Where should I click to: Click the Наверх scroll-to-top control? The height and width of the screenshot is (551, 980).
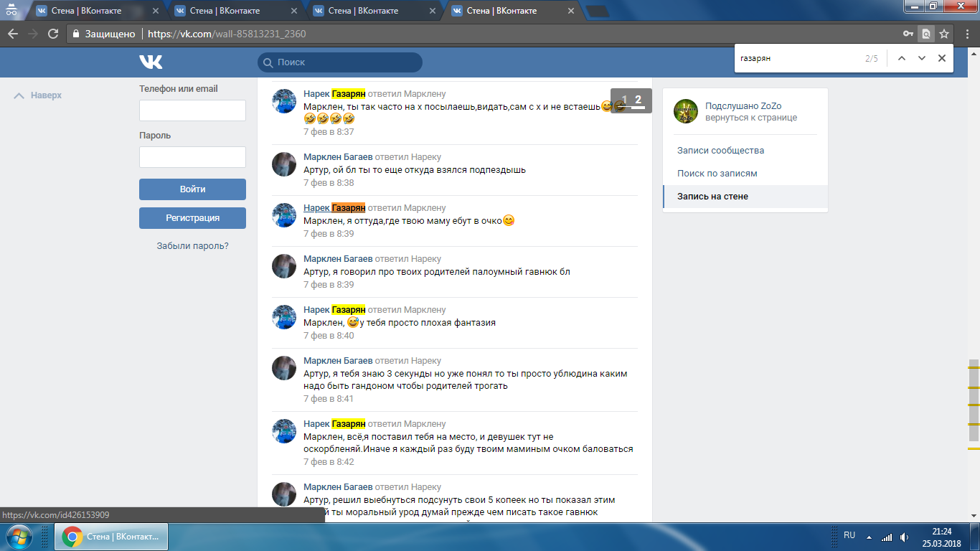[38, 95]
